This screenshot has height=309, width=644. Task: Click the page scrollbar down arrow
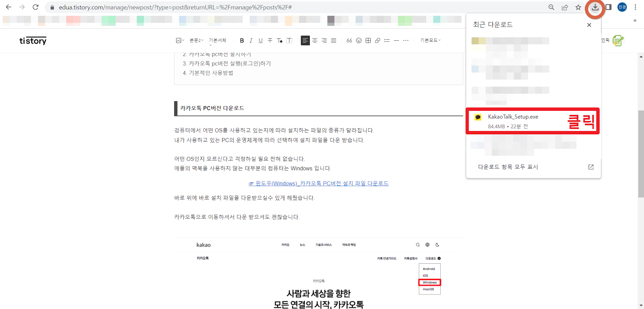pyautogui.click(x=641, y=306)
